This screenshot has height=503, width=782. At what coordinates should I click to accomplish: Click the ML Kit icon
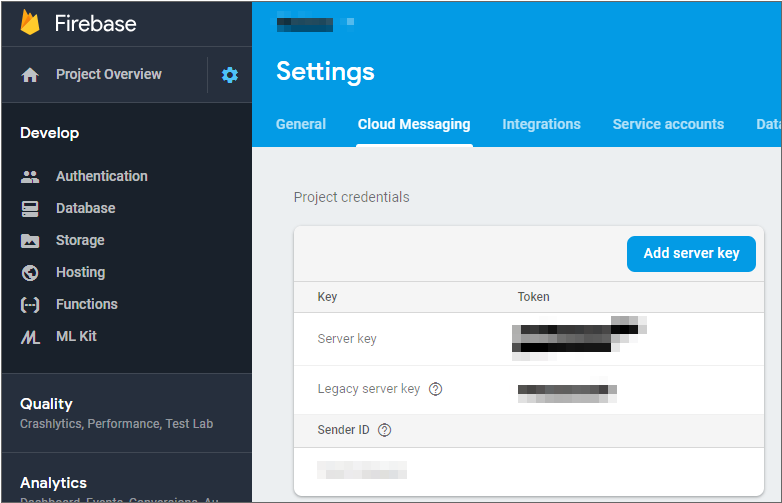pos(30,337)
